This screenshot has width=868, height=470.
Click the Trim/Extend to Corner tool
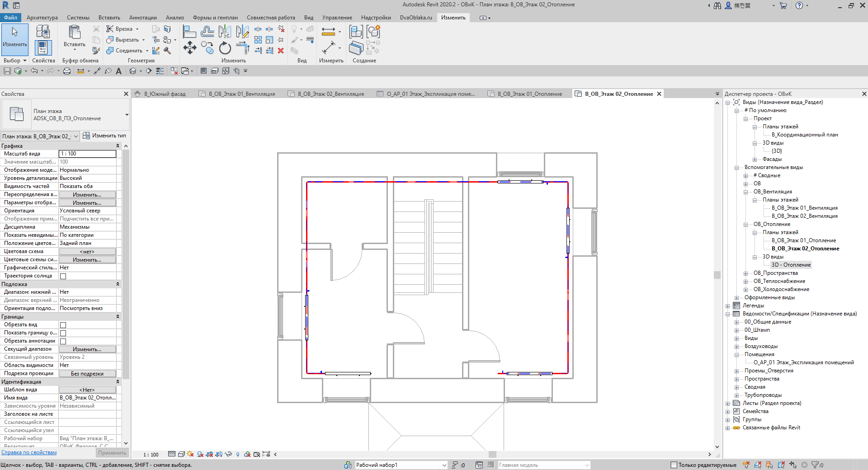[243, 48]
